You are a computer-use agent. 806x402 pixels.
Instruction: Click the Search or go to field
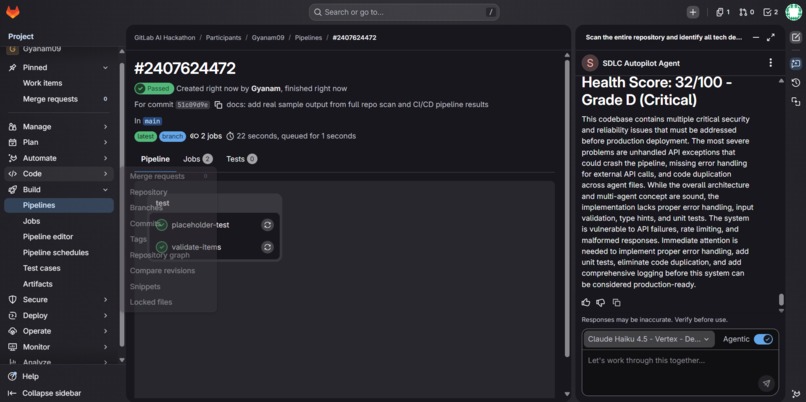point(404,12)
